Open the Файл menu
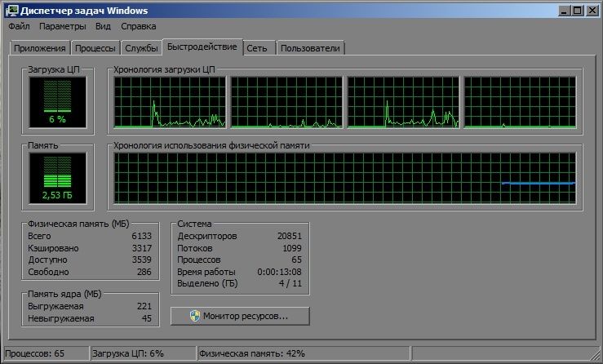This screenshot has height=364, width=603. 19,26
